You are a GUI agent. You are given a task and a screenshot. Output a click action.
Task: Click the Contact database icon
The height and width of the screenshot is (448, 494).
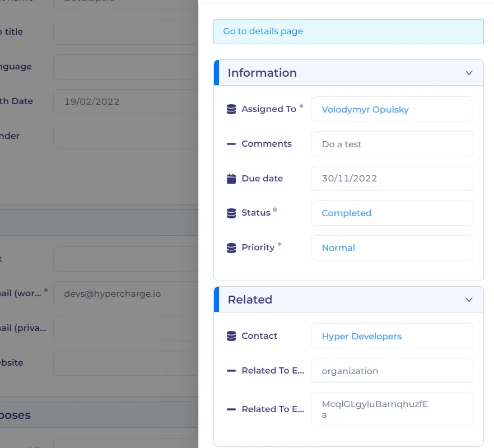(231, 336)
